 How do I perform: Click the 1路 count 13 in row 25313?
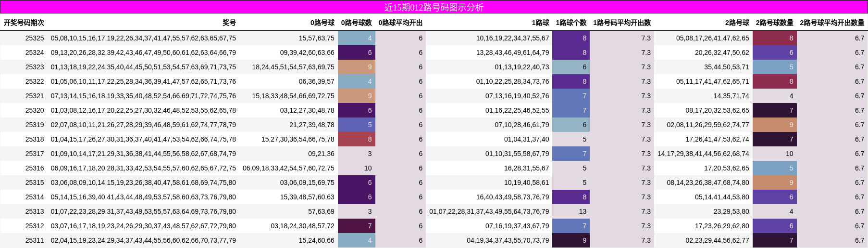(571, 211)
